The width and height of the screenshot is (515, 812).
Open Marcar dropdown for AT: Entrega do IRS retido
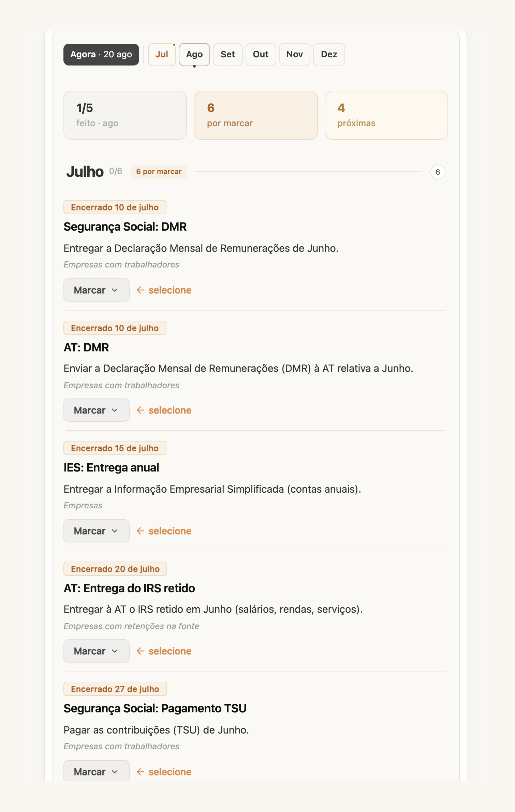tap(96, 651)
